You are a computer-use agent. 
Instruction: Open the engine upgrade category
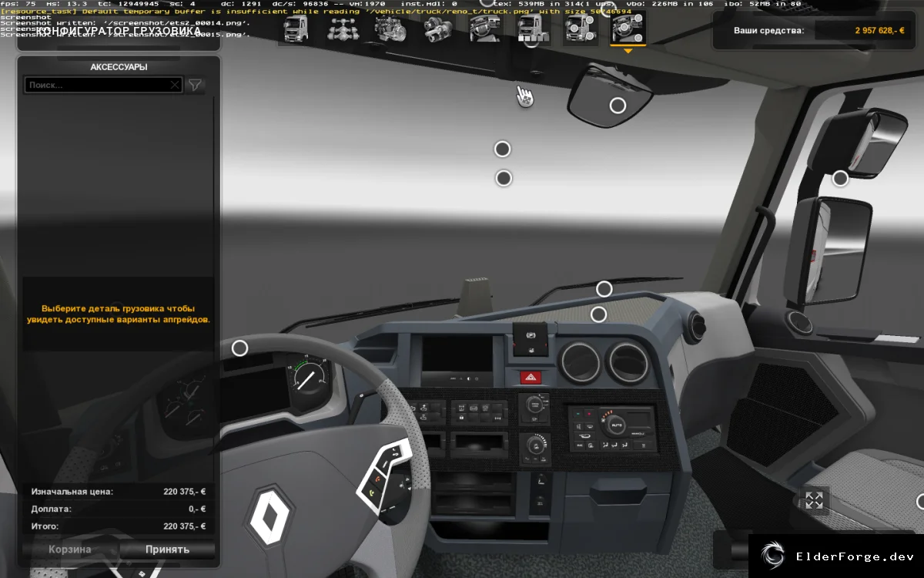pyautogui.click(x=390, y=29)
